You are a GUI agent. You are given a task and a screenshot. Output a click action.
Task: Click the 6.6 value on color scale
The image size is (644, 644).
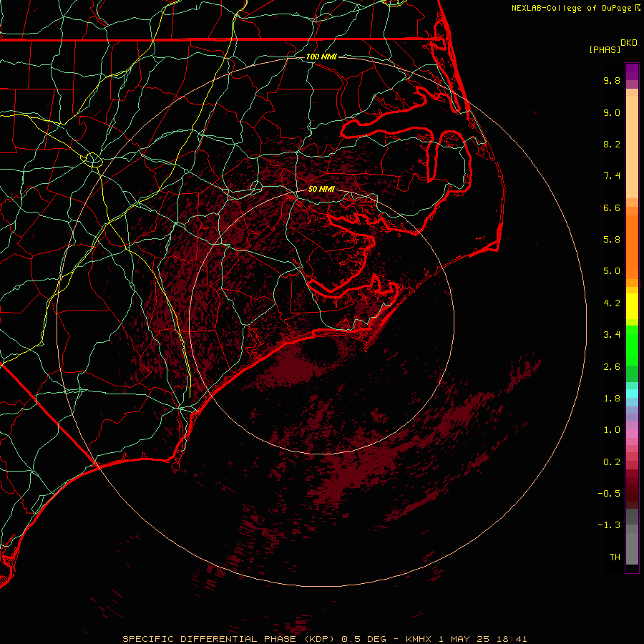(x=612, y=208)
